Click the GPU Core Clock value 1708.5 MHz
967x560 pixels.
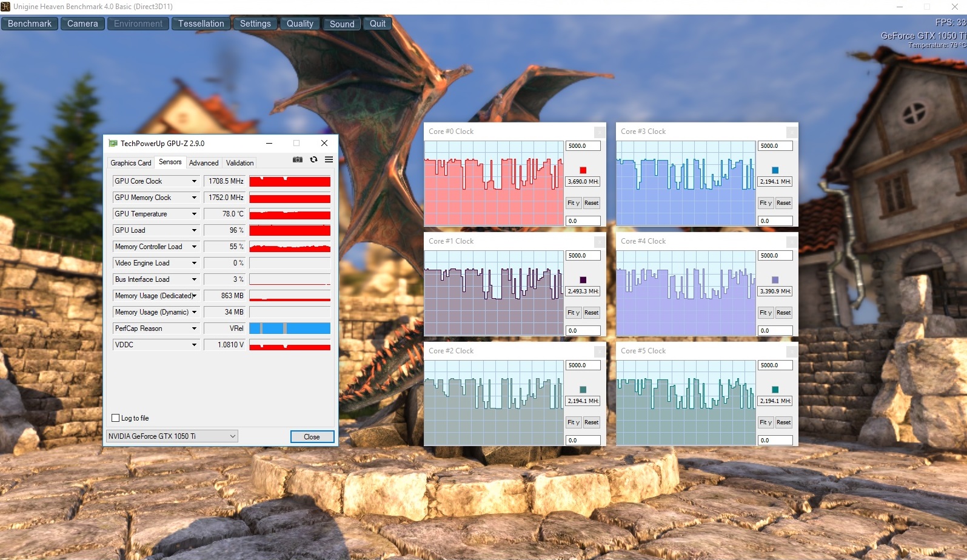225,181
